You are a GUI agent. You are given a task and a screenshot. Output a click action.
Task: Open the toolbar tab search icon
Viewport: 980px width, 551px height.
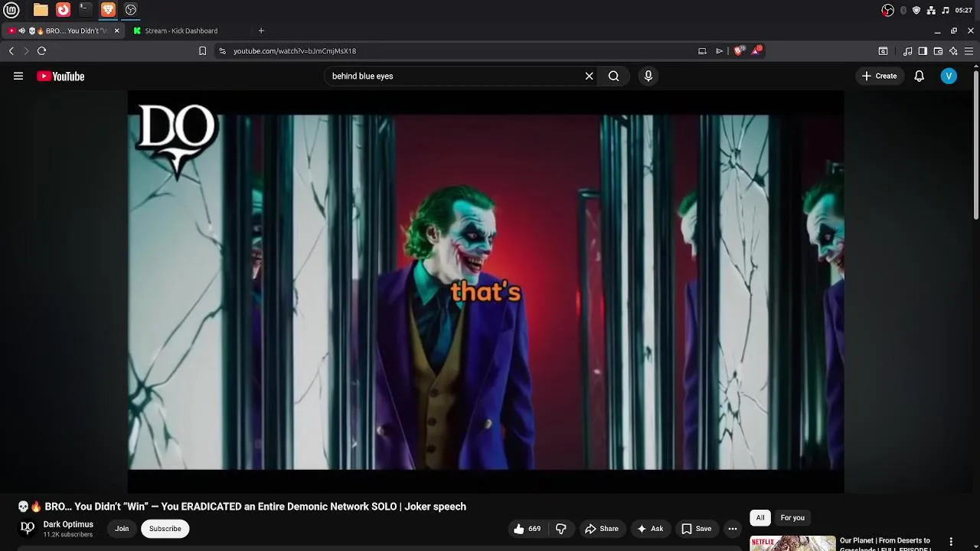tap(883, 51)
